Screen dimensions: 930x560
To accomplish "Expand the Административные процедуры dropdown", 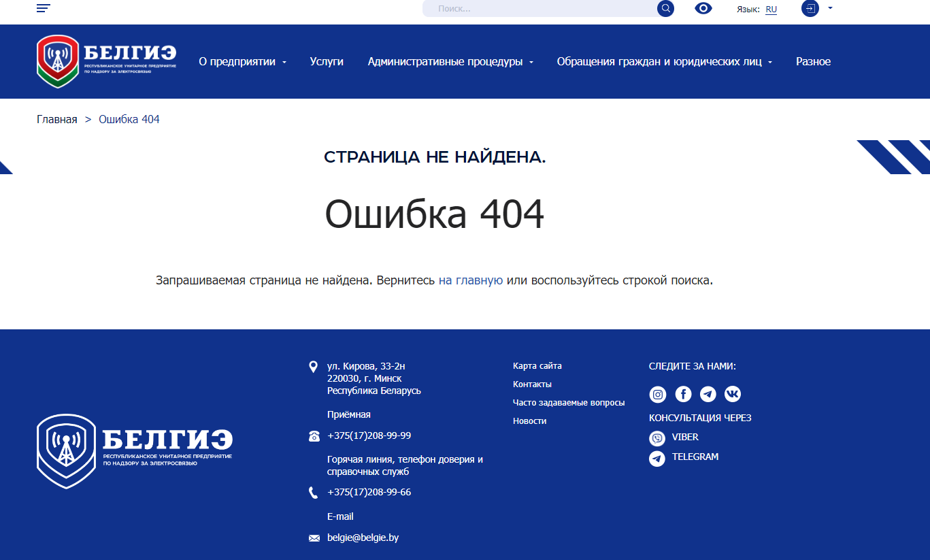I will point(450,61).
